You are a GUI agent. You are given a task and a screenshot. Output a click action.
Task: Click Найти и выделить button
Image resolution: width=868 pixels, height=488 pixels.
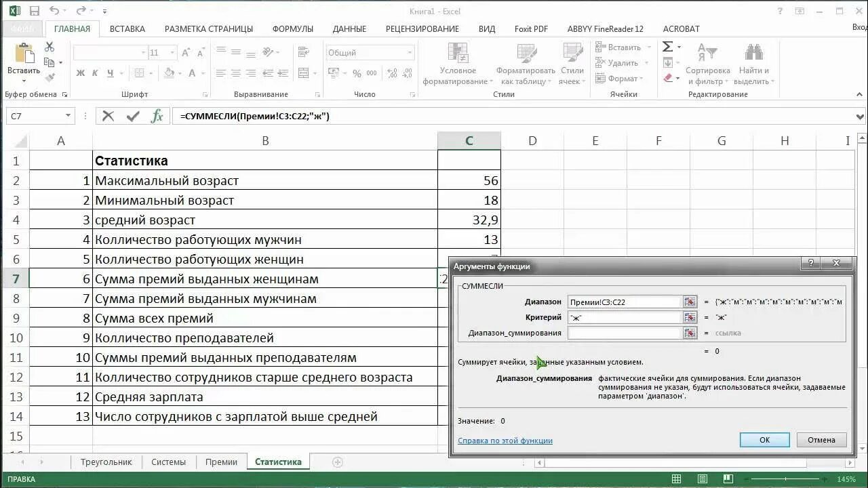click(754, 64)
